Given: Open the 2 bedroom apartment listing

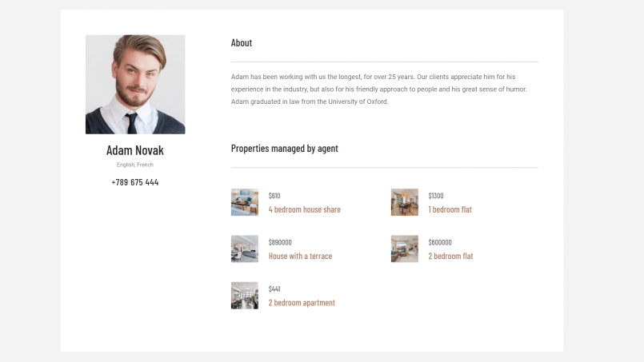Looking at the screenshot, I should click(302, 303).
